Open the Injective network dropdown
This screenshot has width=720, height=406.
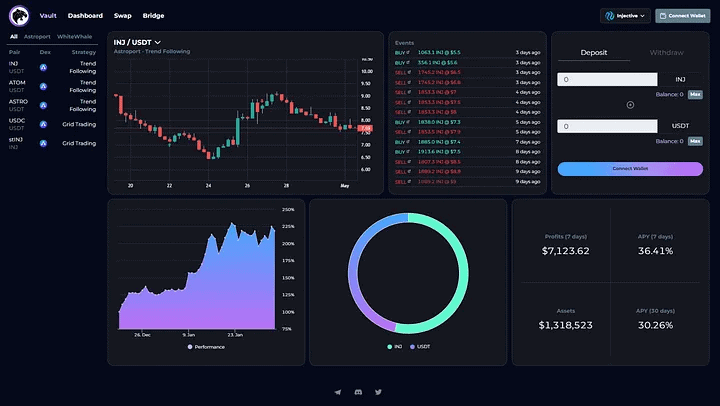point(625,16)
